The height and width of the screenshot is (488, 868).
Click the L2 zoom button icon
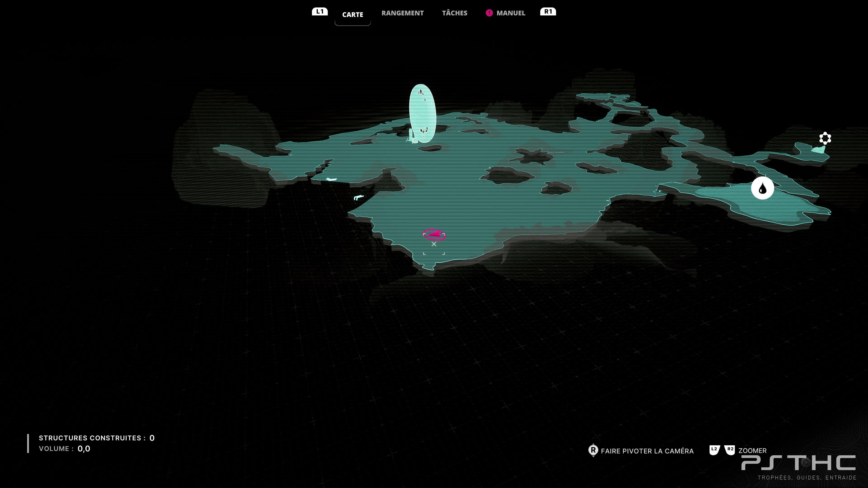click(714, 450)
